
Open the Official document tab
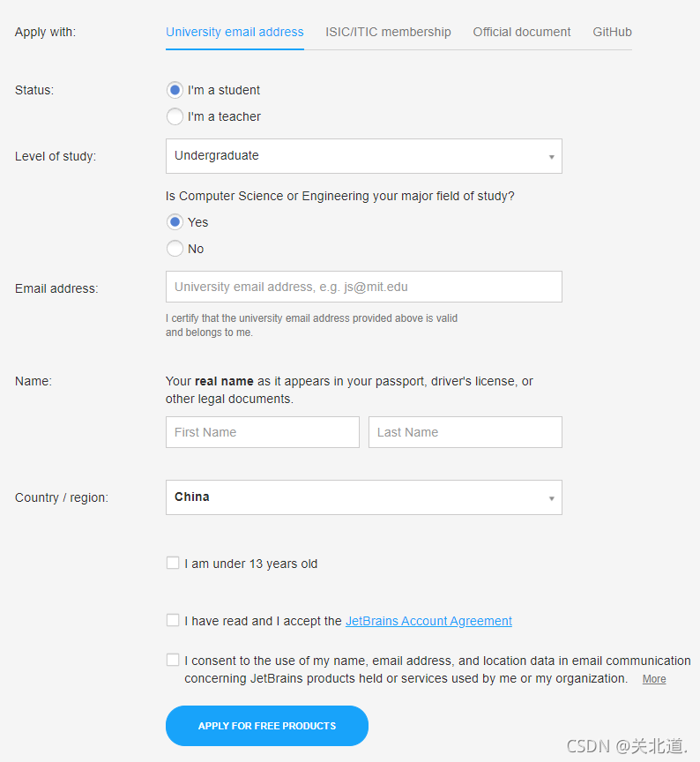522,32
